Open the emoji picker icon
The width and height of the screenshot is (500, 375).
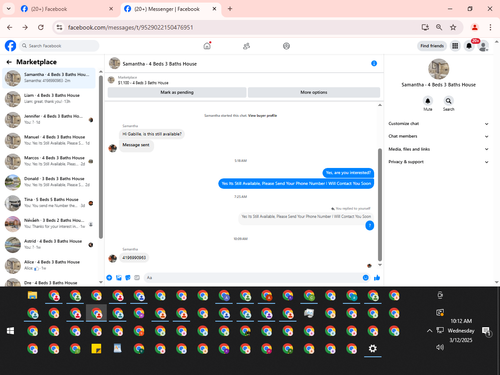[x=366, y=278]
